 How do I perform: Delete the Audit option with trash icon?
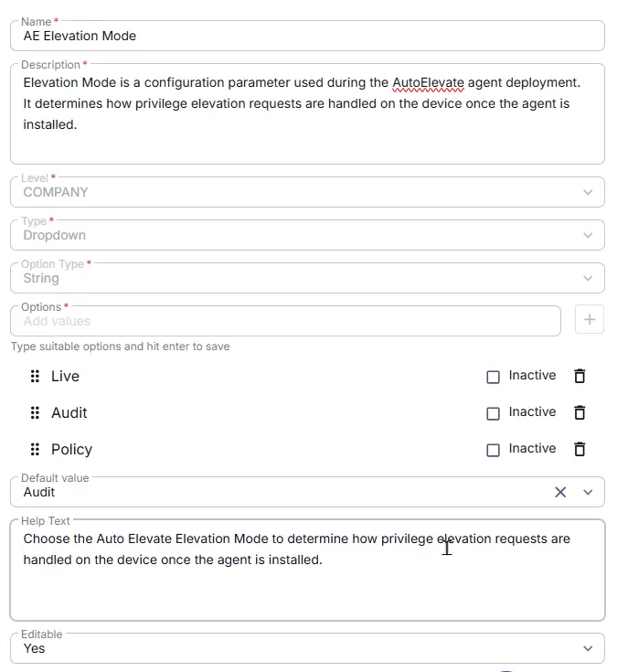pyautogui.click(x=580, y=412)
